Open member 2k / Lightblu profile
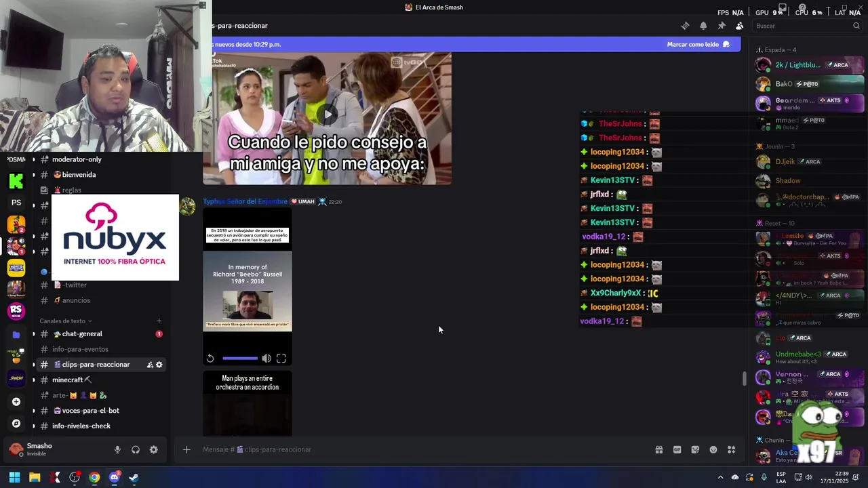Viewport: 868px width, 488px height. click(809, 65)
